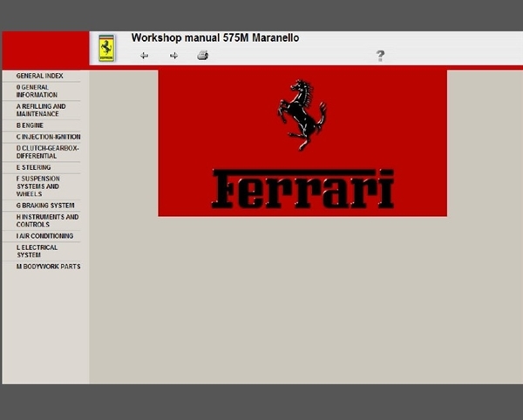Open A REFILLING AND MAINTENANCE chapter
Viewport: 523px width, 420px height.
(41, 110)
